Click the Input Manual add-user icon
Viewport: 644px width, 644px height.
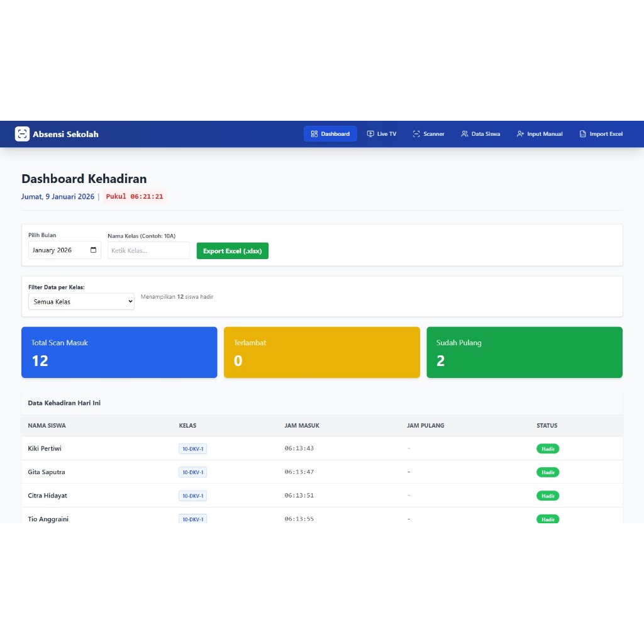520,134
